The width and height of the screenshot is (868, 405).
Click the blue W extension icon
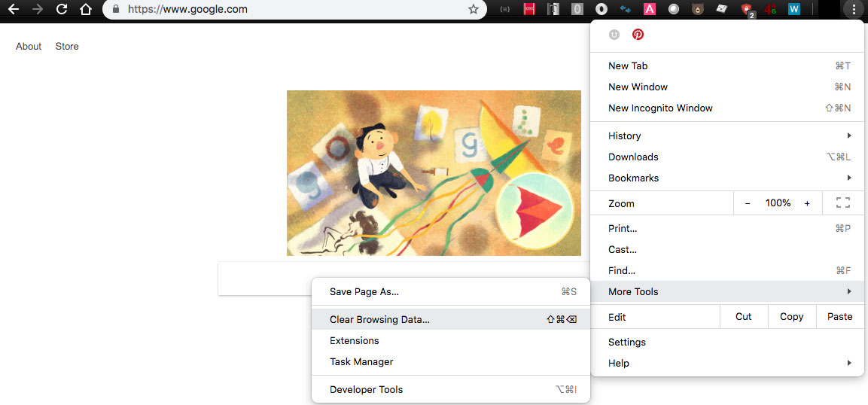tap(794, 9)
